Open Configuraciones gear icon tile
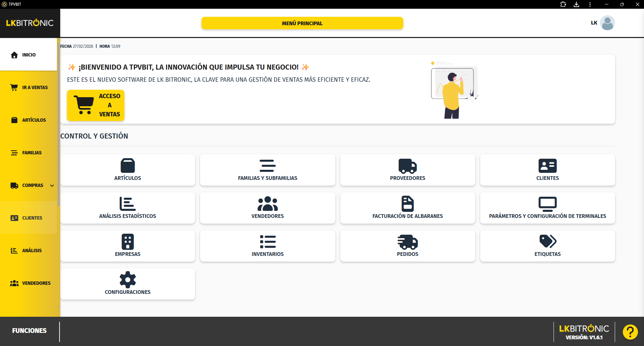Image resolution: width=644 pixels, height=346 pixels. coord(127,280)
